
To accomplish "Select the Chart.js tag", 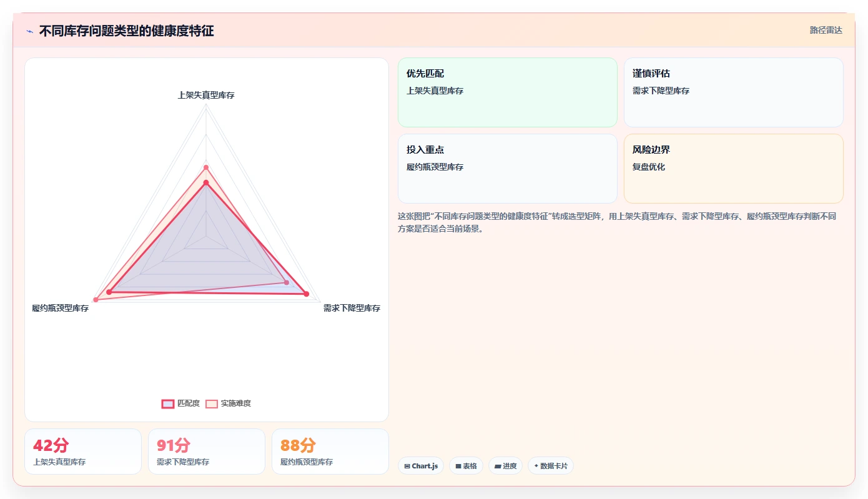I will click(421, 466).
